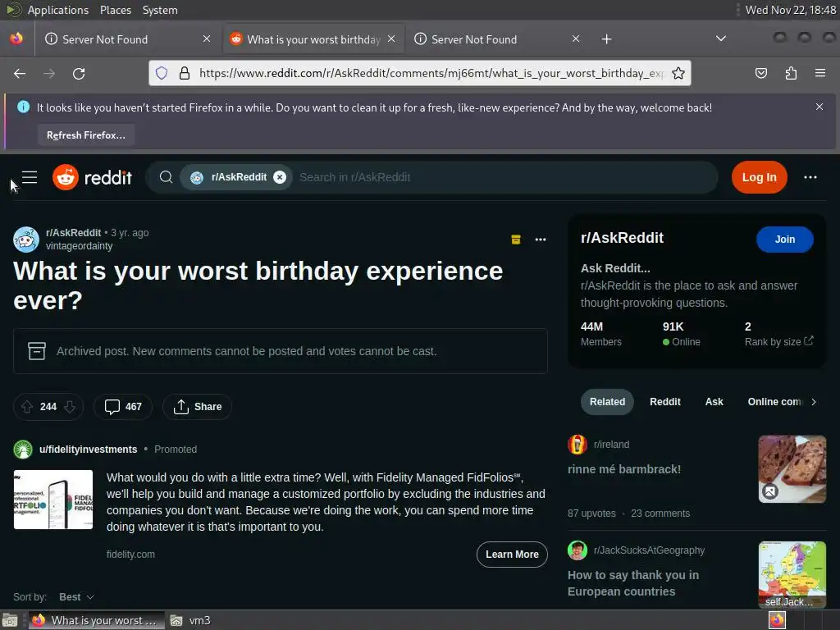This screenshot has height=630, width=840.
Task: Share the post
Action: click(197, 407)
